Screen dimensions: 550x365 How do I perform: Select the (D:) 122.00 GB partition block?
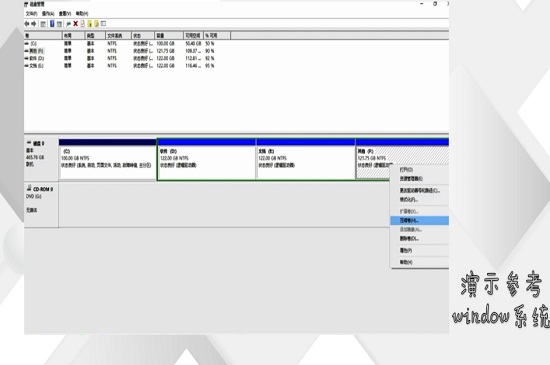point(207,160)
